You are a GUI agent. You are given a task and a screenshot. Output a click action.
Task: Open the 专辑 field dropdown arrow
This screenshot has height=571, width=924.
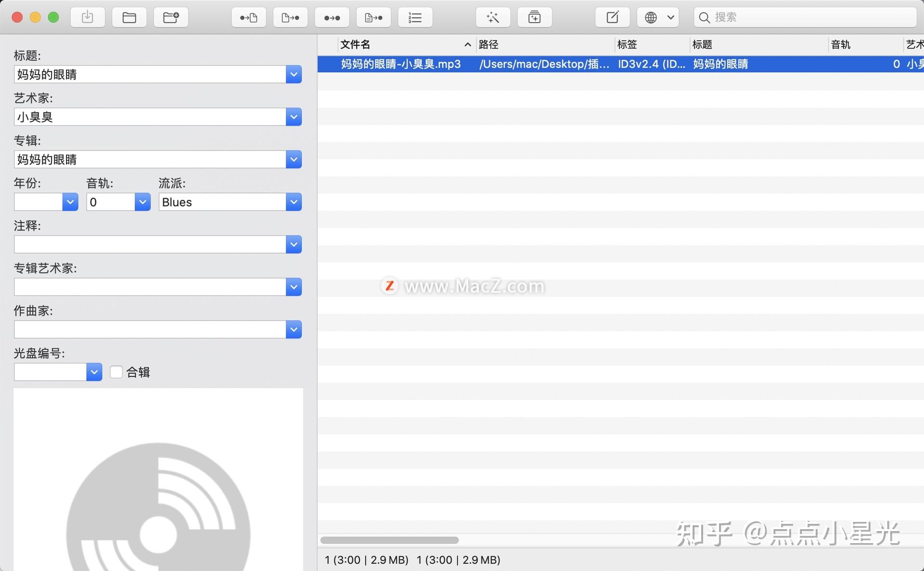click(x=294, y=160)
